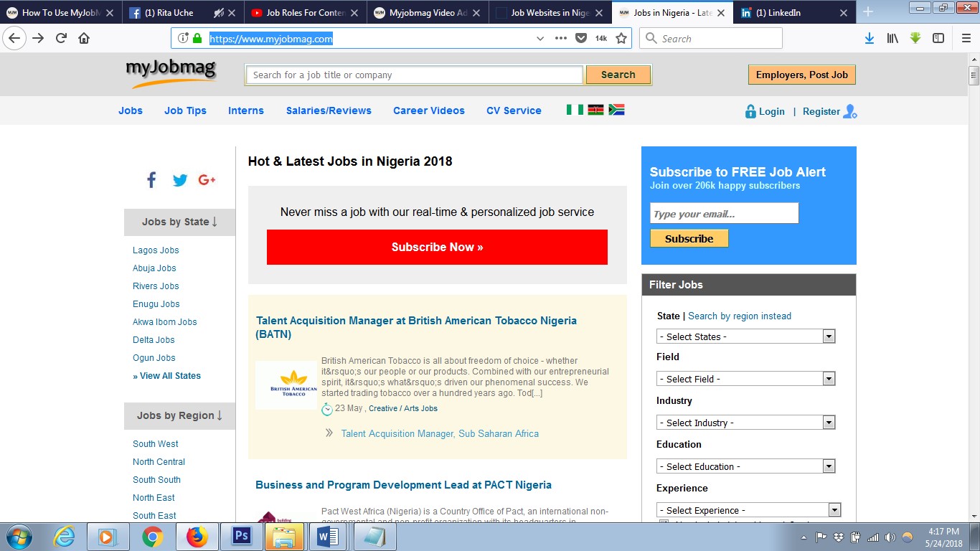Image resolution: width=980 pixels, height=551 pixels.
Task: Click the site info icon in address bar
Action: click(x=183, y=38)
